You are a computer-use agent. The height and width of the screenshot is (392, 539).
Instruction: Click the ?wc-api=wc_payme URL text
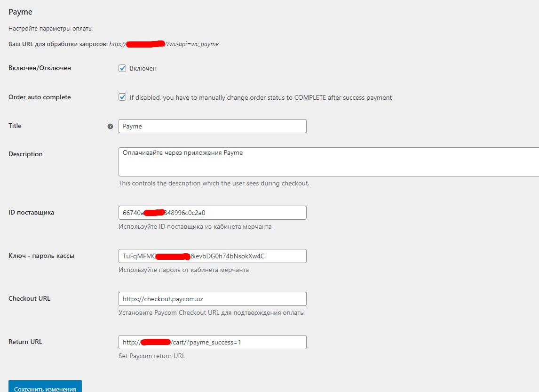coord(192,44)
